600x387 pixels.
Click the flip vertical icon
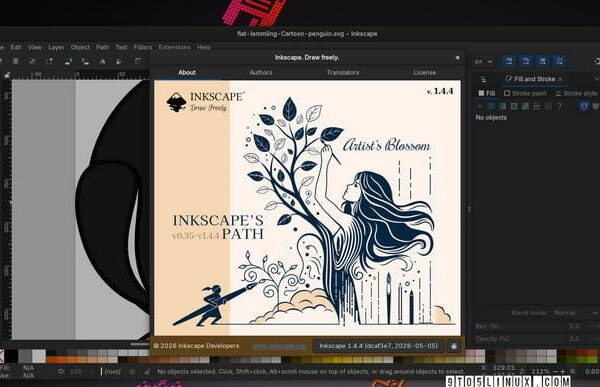pyautogui.click(x=119, y=61)
